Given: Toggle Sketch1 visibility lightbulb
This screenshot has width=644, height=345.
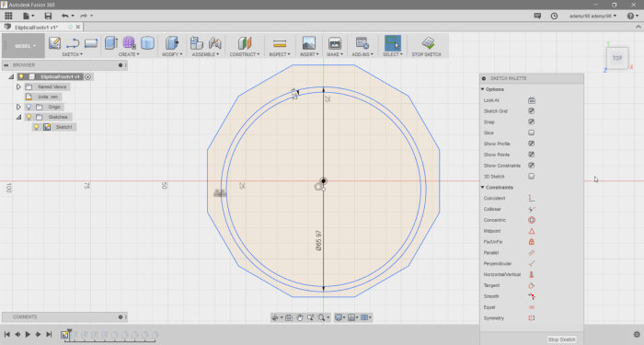Looking at the screenshot, I should click(x=36, y=127).
